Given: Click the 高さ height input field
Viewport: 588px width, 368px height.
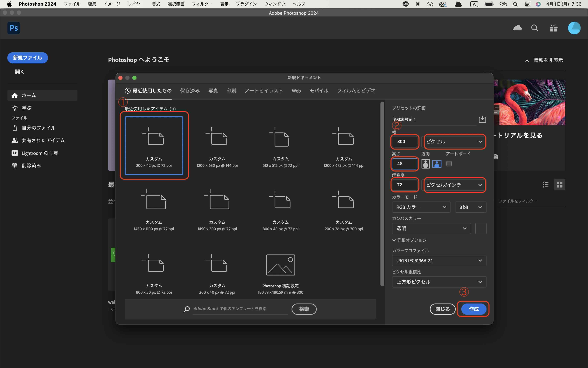Looking at the screenshot, I should [405, 164].
